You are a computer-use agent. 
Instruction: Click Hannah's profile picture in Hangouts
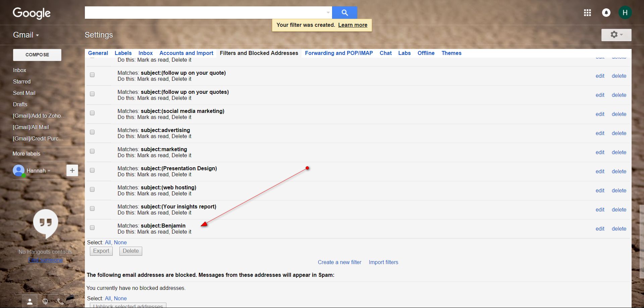pos(19,171)
